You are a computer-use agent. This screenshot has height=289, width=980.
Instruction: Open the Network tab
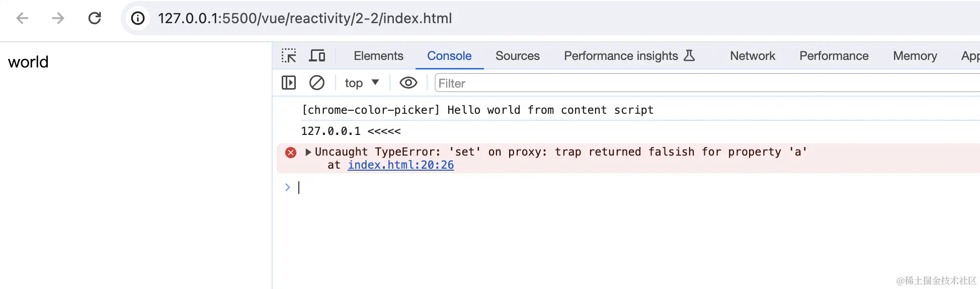pyautogui.click(x=752, y=56)
